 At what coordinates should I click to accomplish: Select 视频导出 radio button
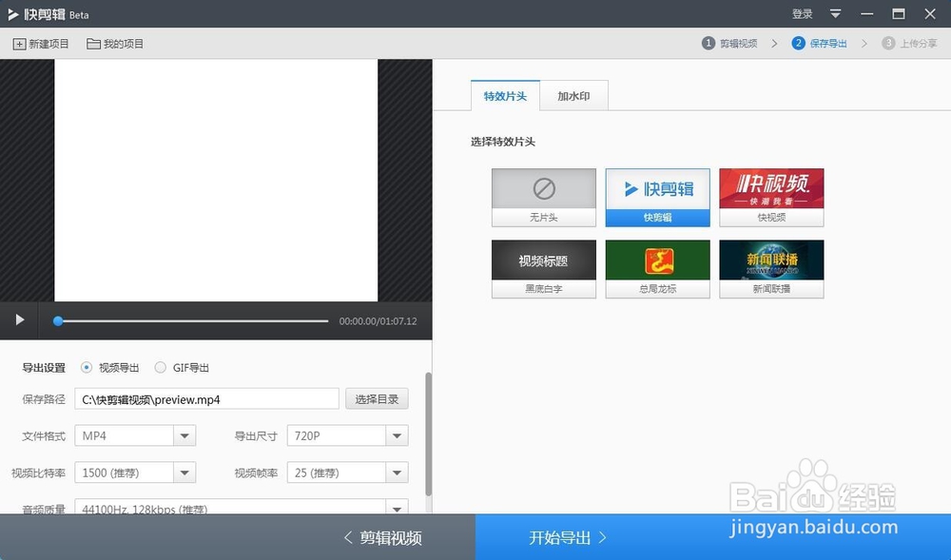point(87,367)
